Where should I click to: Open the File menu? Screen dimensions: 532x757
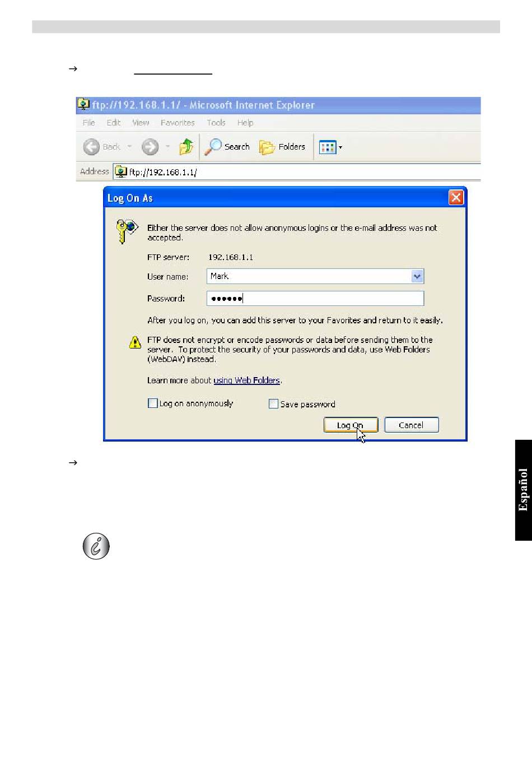[x=88, y=123]
